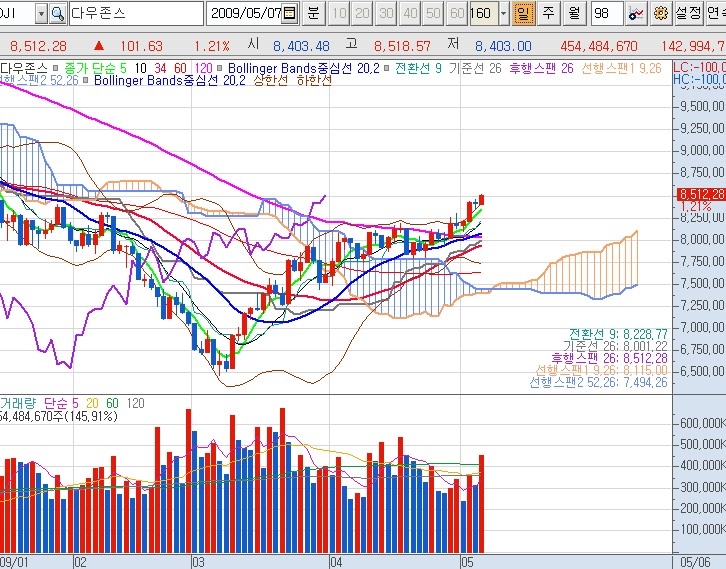Switch to 월 (monthly) chart period
Screen dimensions: 726x569
click(x=573, y=14)
